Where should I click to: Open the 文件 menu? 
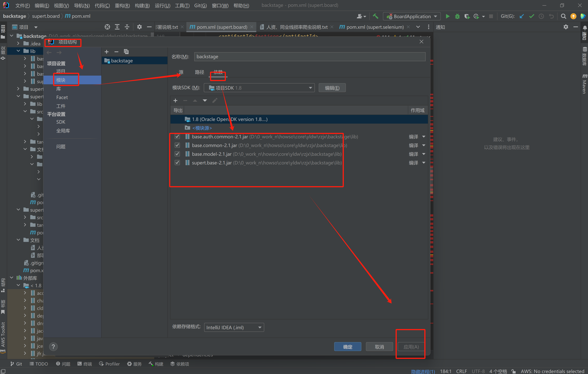(22, 5)
